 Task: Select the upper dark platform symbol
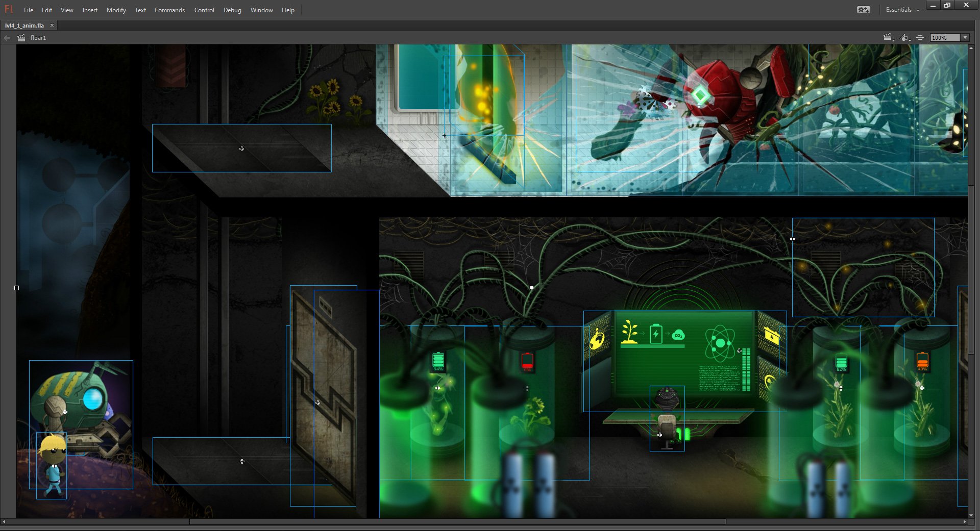241,148
